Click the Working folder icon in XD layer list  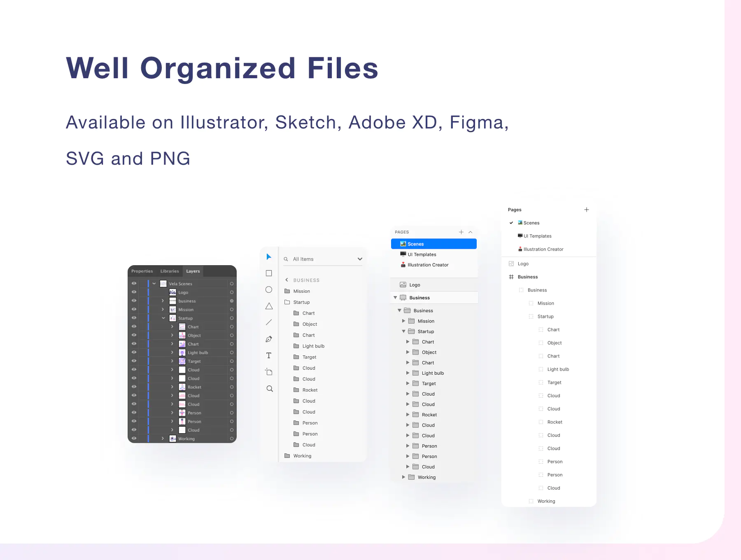[x=287, y=456]
